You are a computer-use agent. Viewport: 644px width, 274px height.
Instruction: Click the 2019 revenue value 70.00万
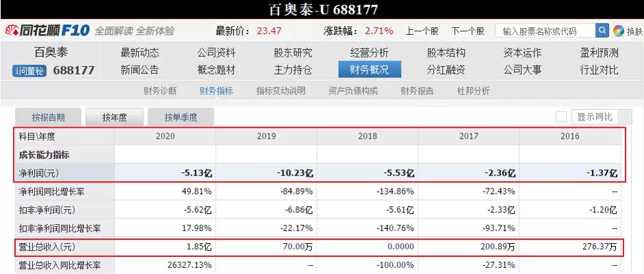(x=296, y=247)
